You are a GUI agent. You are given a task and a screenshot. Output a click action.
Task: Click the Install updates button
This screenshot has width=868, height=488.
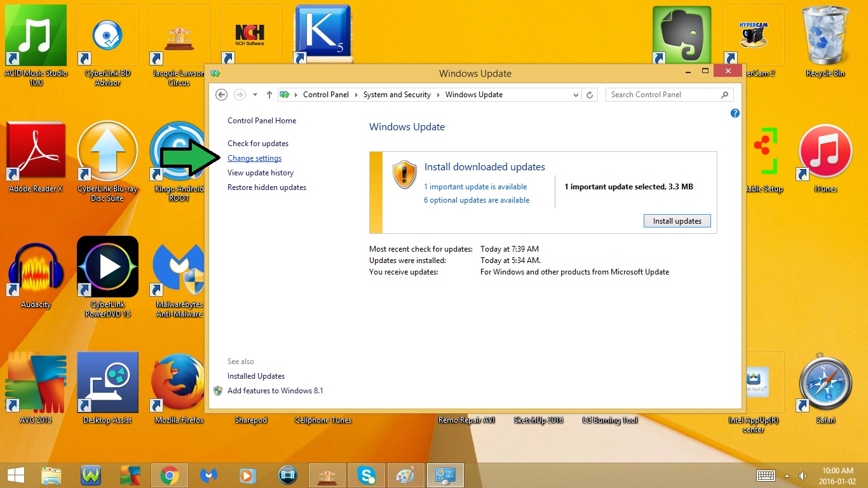coord(677,221)
